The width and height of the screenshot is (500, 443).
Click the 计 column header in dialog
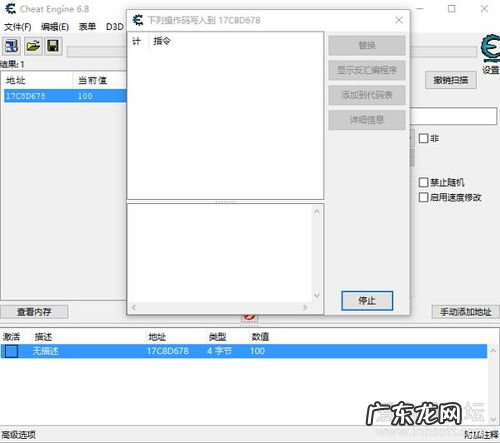pos(136,41)
